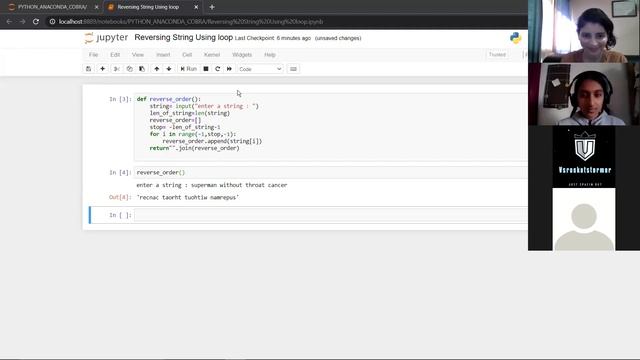Click the Last Checkpoint status text
Viewport: 640px width, 360px height.
273,38
